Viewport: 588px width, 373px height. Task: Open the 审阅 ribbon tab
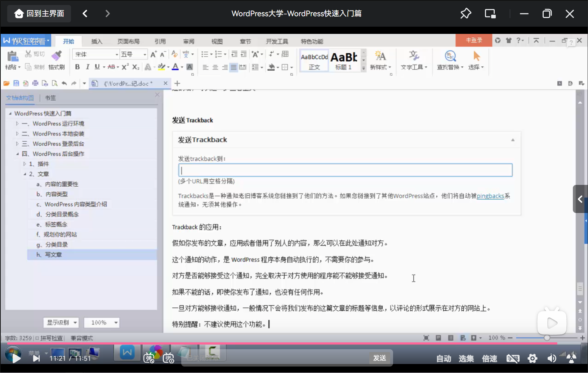click(x=188, y=41)
